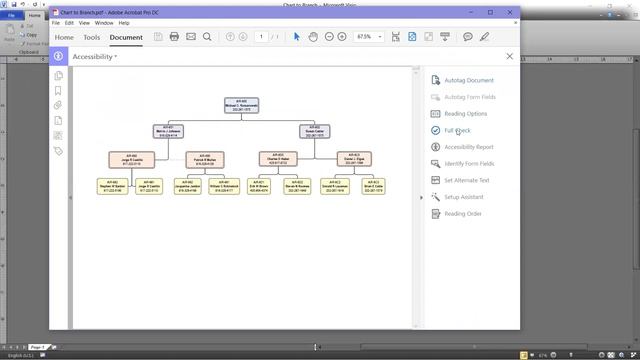Switch to the Home tab in Acrobat
The height and width of the screenshot is (360, 640).
tap(64, 37)
